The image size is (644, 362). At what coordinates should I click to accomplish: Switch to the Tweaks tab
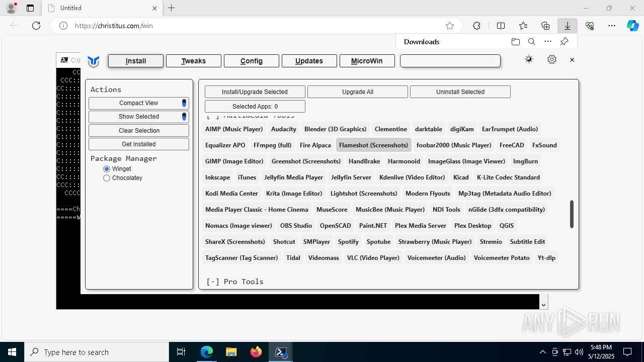click(x=194, y=61)
